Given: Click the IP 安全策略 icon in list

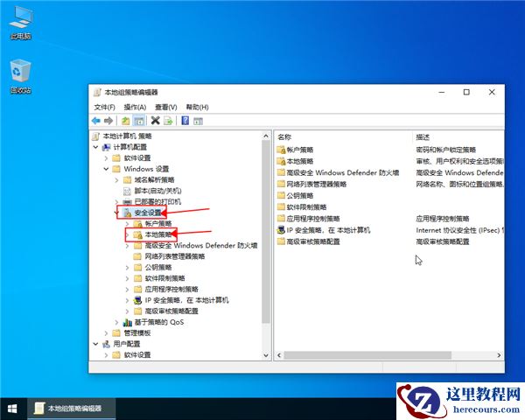Looking at the screenshot, I should (281, 230).
